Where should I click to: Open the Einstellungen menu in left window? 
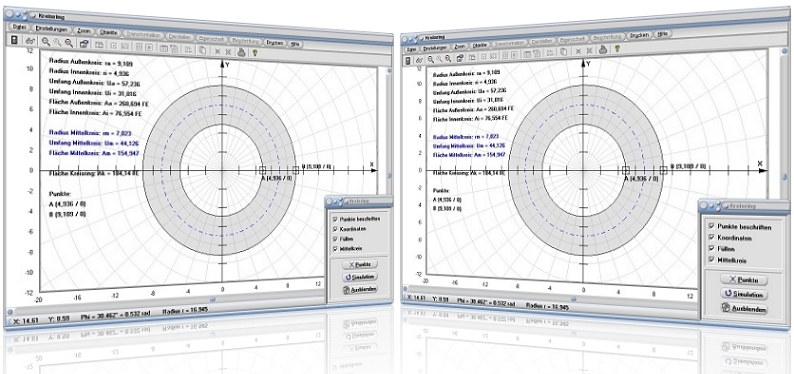coord(52,29)
